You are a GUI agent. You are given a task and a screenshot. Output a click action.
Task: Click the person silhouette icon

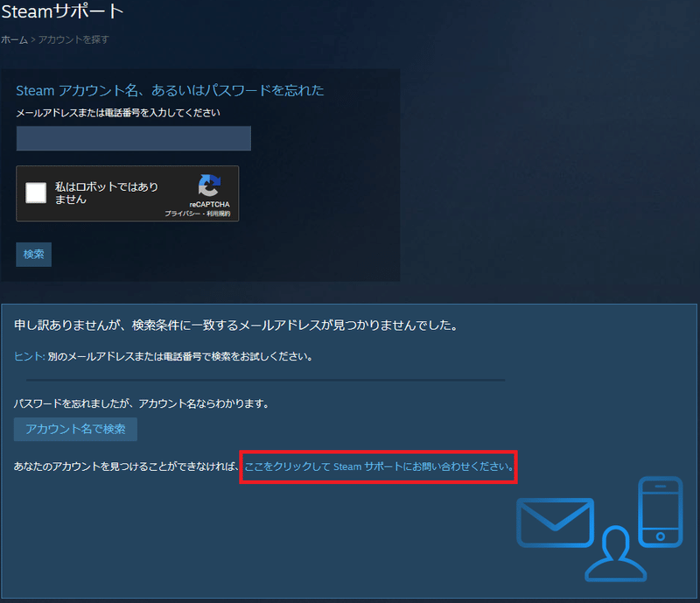(x=615, y=555)
